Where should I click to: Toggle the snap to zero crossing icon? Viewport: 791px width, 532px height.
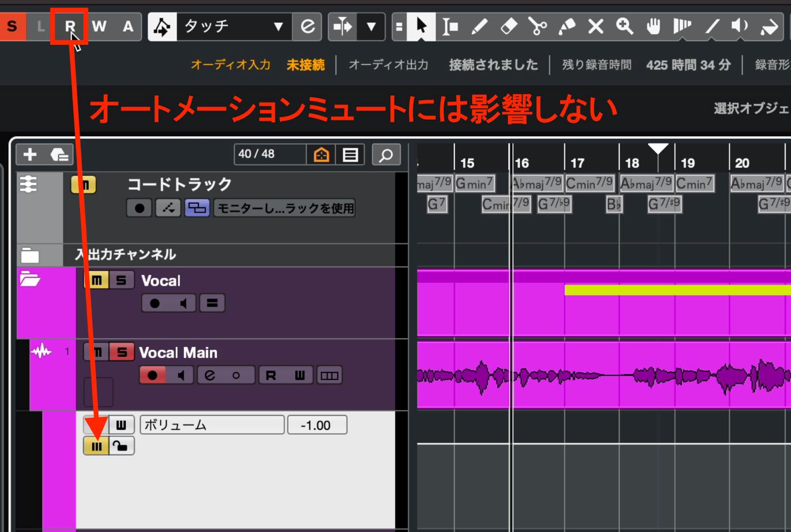343,26
